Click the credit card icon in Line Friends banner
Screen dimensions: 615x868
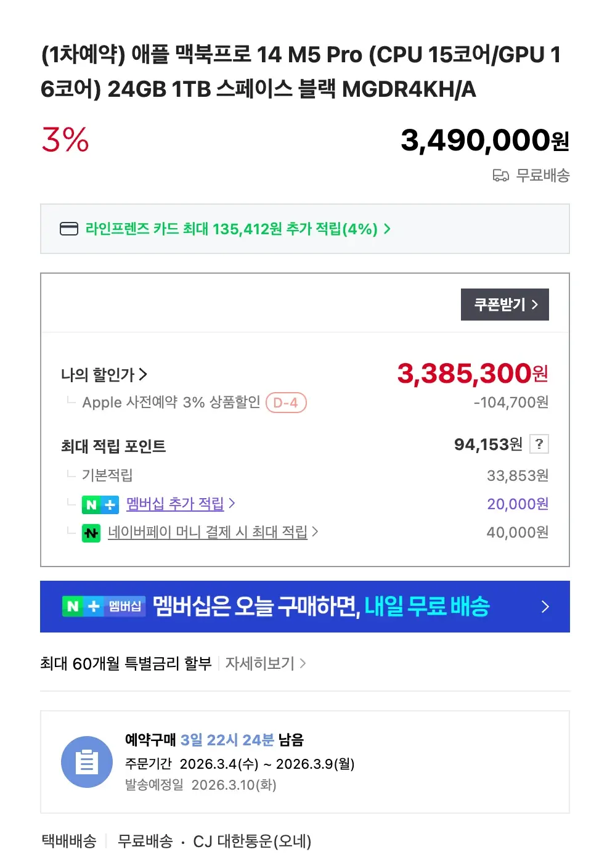(68, 229)
